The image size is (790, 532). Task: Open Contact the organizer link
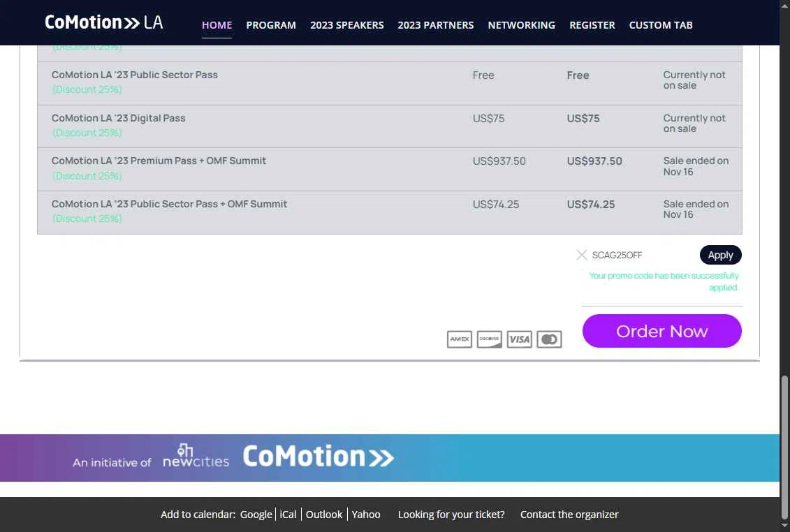point(569,515)
